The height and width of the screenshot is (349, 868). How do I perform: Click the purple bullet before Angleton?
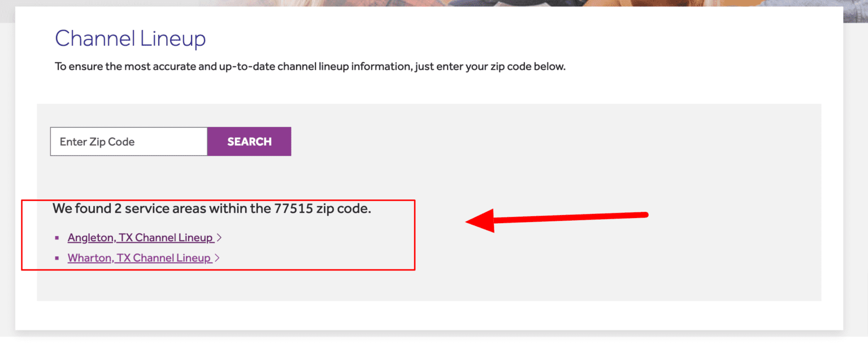[x=57, y=238]
